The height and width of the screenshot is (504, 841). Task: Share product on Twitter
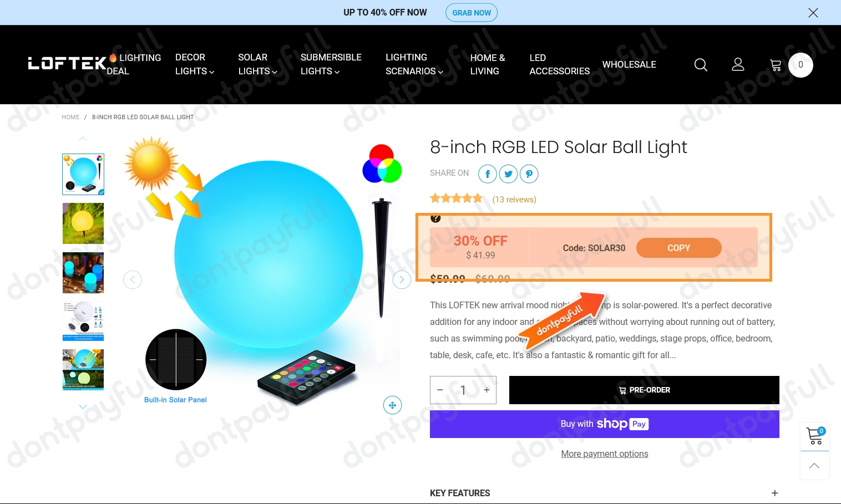[x=508, y=174]
